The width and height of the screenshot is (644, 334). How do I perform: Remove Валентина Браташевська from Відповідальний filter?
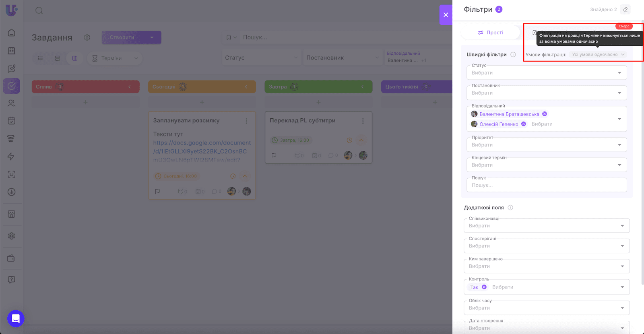coord(545,114)
